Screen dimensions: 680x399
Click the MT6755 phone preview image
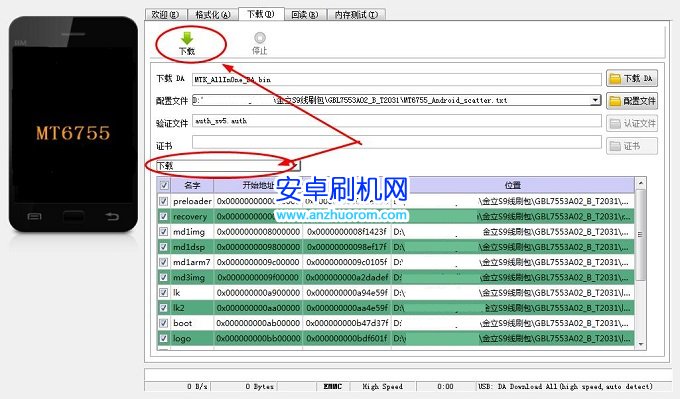(x=73, y=124)
